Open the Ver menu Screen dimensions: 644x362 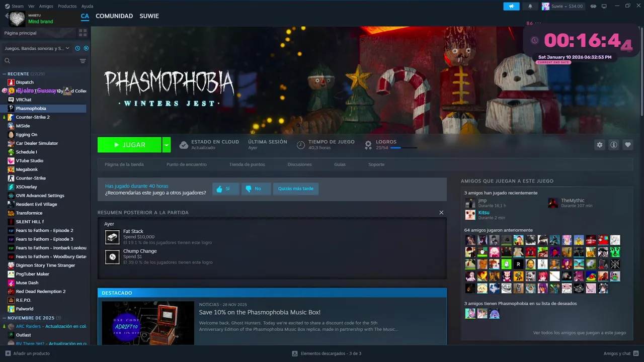[x=31, y=6]
